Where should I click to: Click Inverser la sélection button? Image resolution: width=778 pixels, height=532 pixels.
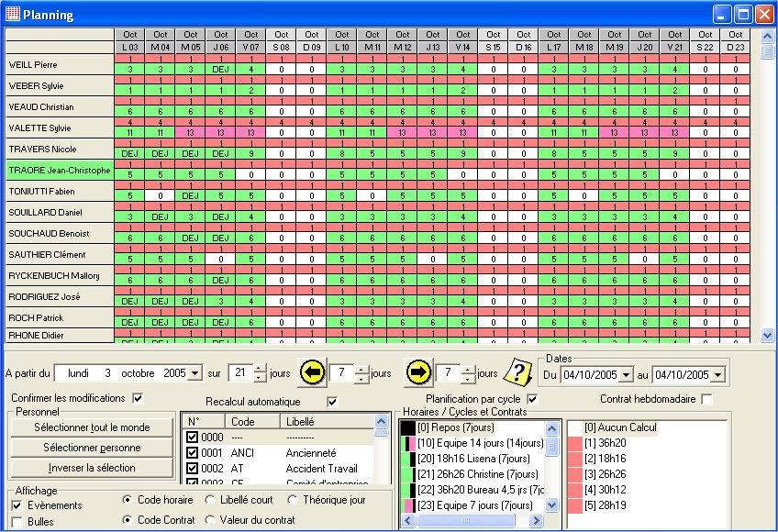[92, 468]
